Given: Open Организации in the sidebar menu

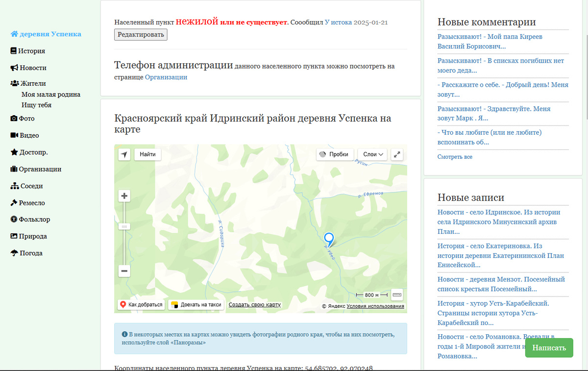Looking at the screenshot, I should pos(40,169).
